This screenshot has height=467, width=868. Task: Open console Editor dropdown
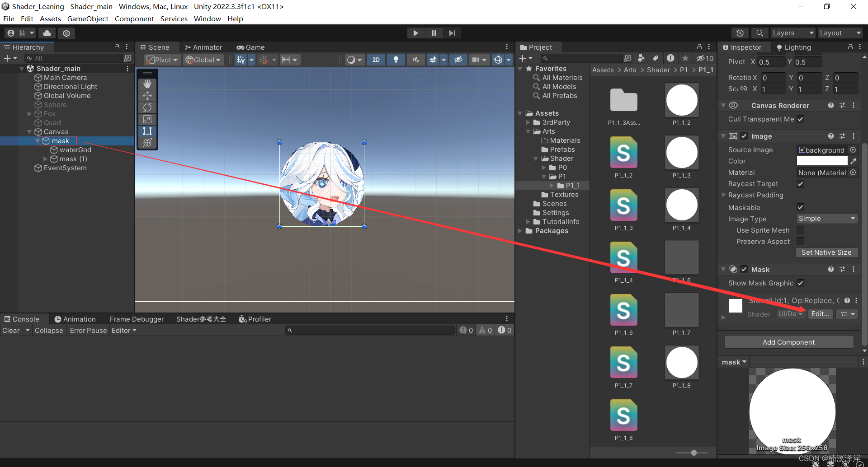[x=124, y=331]
